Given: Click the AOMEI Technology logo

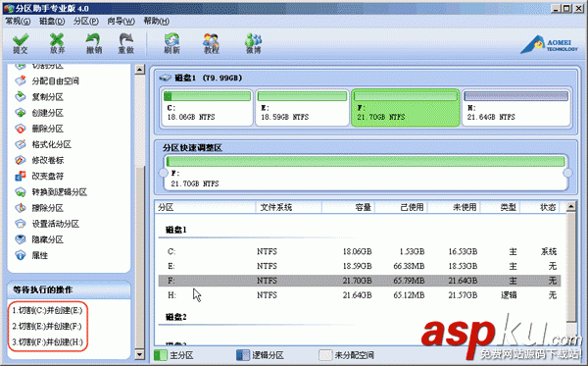Looking at the screenshot, I should click(x=550, y=44).
